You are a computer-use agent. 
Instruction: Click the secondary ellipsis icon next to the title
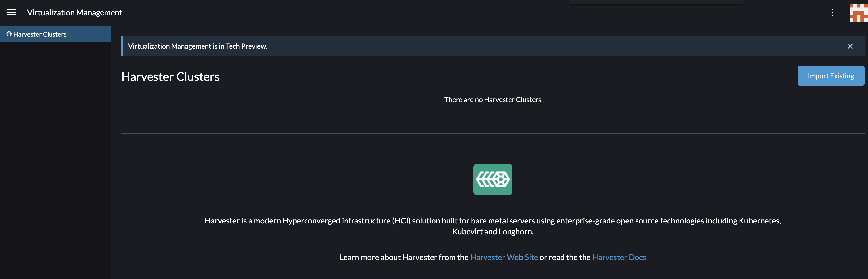(832, 12)
